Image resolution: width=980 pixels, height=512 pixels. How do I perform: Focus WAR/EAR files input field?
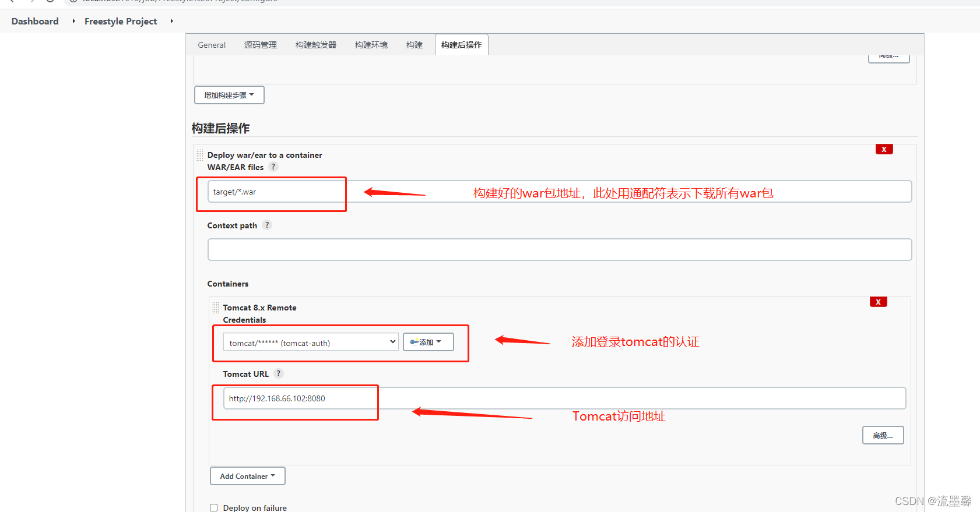560,192
